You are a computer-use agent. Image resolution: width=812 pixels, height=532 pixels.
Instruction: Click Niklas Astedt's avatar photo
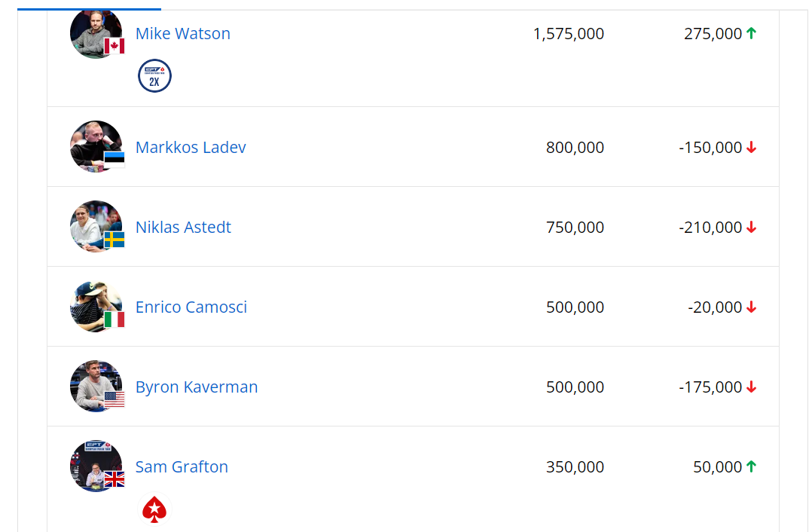coord(93,224)
